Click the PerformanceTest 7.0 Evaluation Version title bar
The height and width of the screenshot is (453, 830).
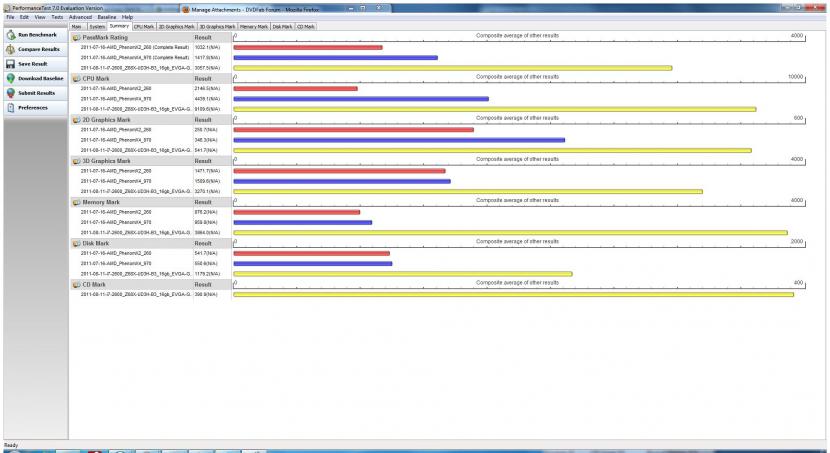(x=58, y=8)
